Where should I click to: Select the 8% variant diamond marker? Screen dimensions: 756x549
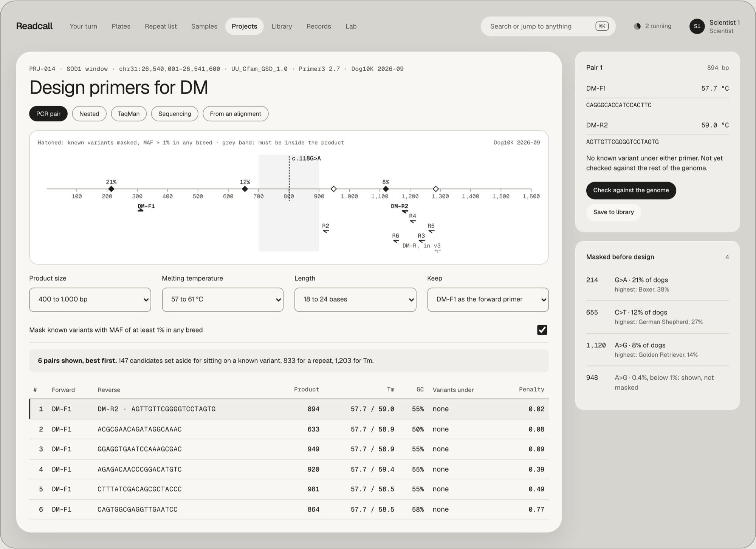pos(386,189)
